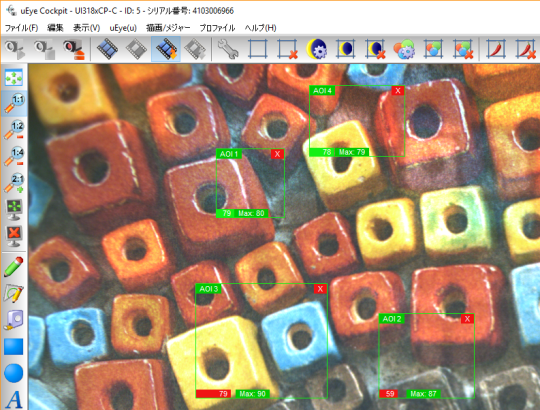Click the open camera with play icon
The height and width of the screenshot is (410, 540).
coord(15,49)
